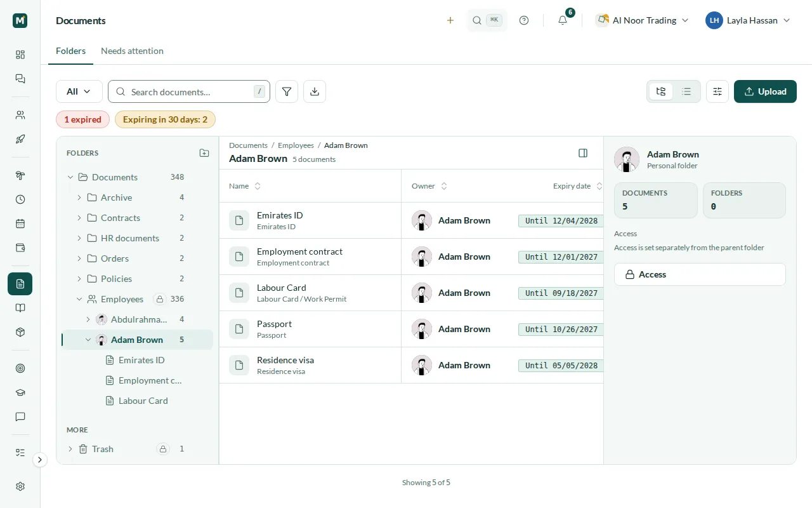Click the plus icon in header
812x508 pixels.
pyautogui.click(x=450, y=20)
